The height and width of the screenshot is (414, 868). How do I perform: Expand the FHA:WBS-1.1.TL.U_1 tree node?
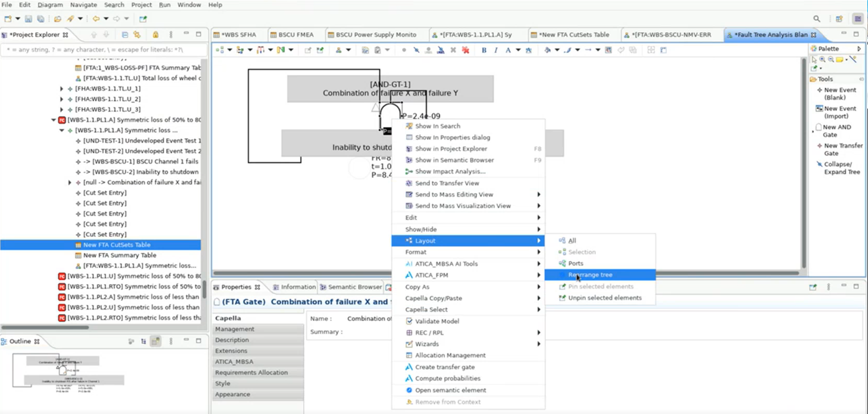(x=62, y=89)
